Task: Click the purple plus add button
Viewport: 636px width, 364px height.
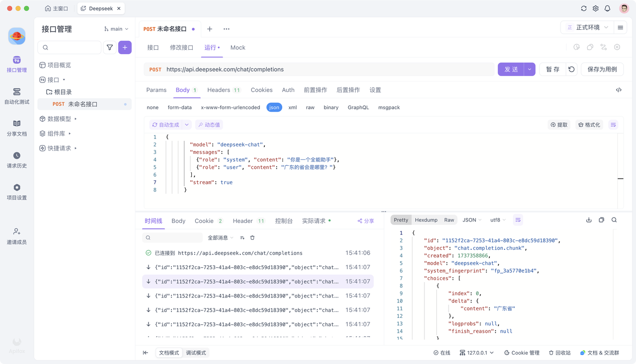Action: coord(125,48)
